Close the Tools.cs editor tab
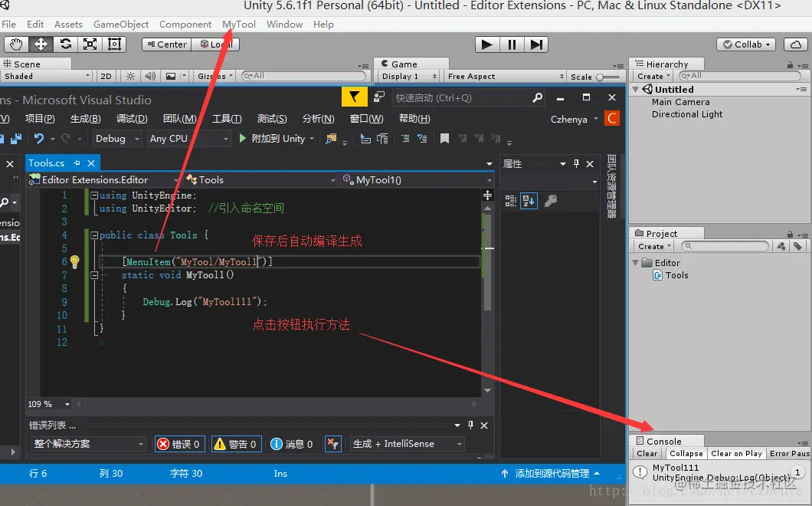Viewport: 812px width, 506px height. tap(91, 163)
